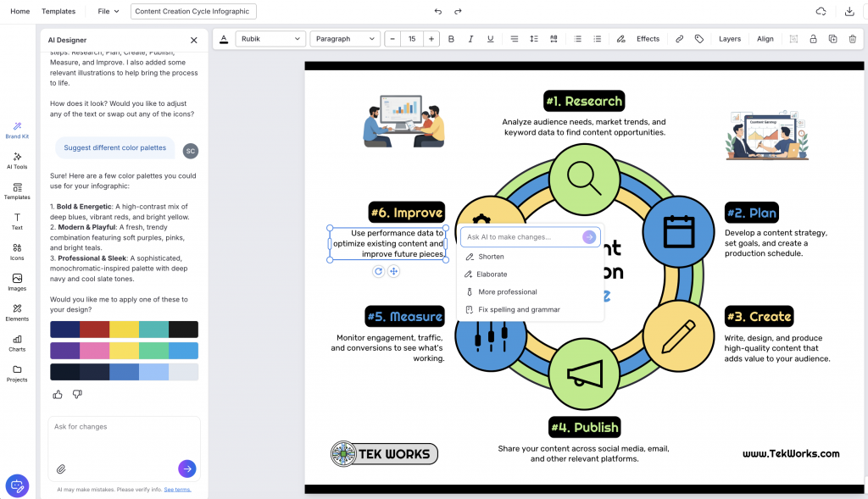Open the AI Tools sidebar panel
Viewport: 868px width, 499px height.
coord(17,161)
